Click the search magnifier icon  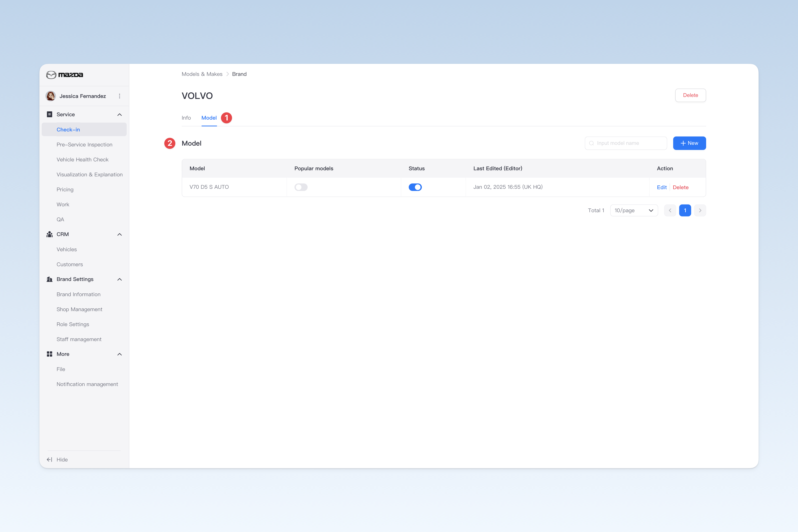click(592, 143)
